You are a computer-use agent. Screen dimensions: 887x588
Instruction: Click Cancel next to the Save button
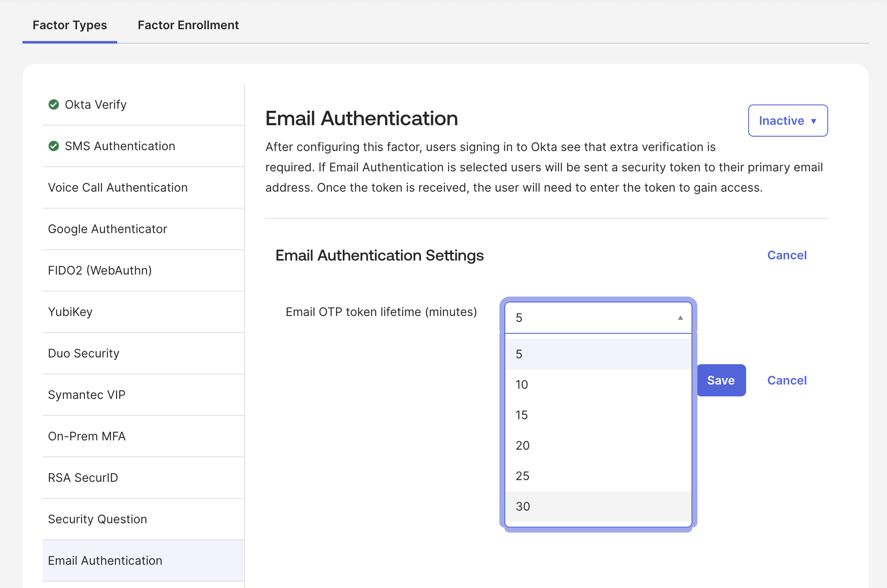point(786,380)
